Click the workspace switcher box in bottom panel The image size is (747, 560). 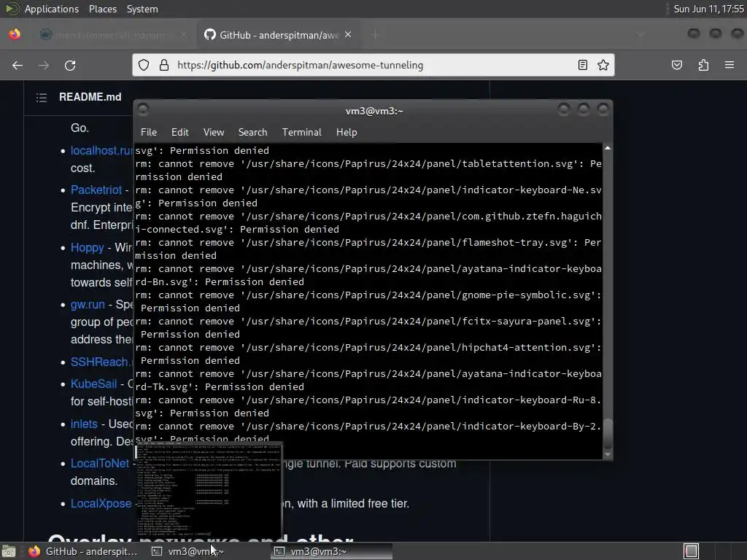click(692, 551)
